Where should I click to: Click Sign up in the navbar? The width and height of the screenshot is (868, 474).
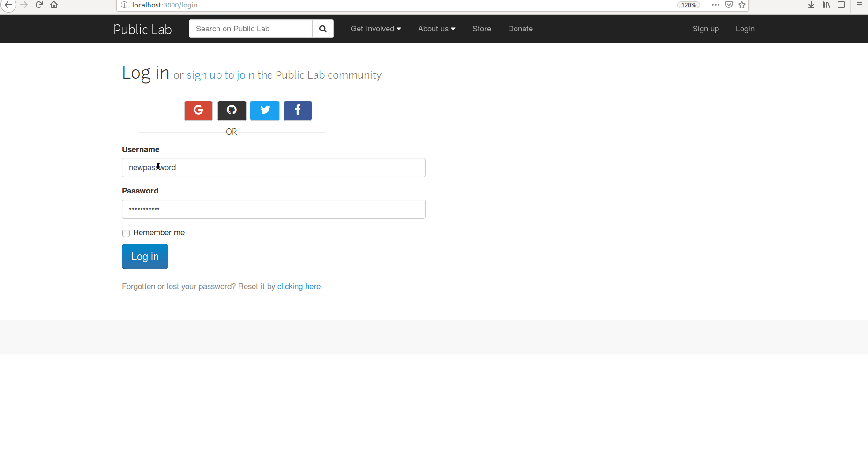tap(706, 29)
